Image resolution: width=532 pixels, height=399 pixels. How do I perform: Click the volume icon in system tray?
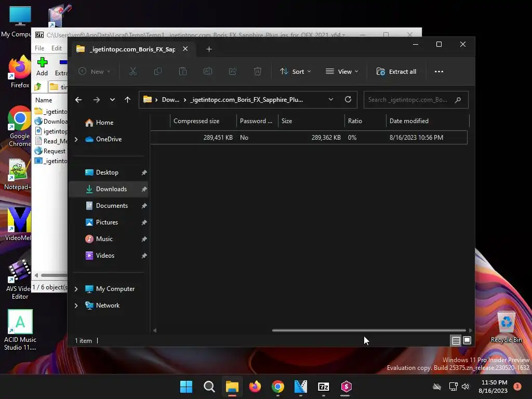pos(465,387)
